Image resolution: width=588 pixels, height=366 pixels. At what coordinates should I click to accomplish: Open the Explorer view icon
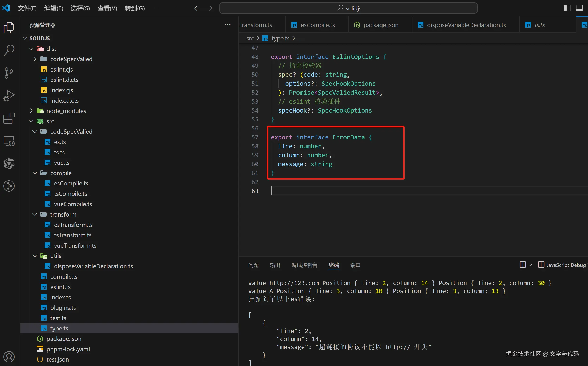pos(9,28)
